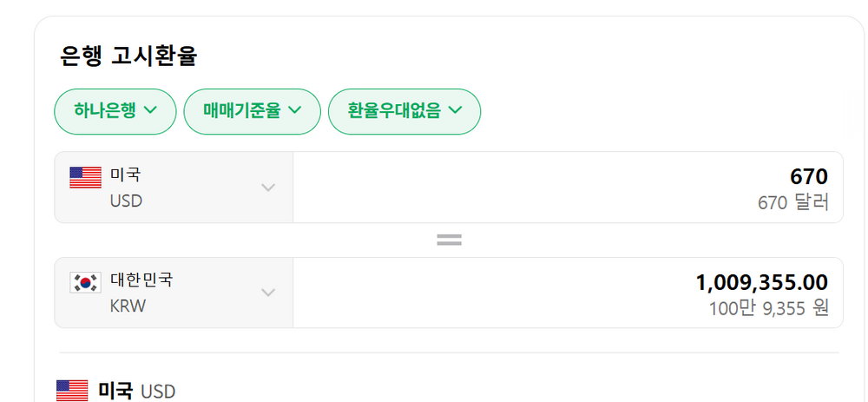Expand the 대한민국 KRW currency chevron
Viewport: 868px width, 402px height.
(269, 293)
